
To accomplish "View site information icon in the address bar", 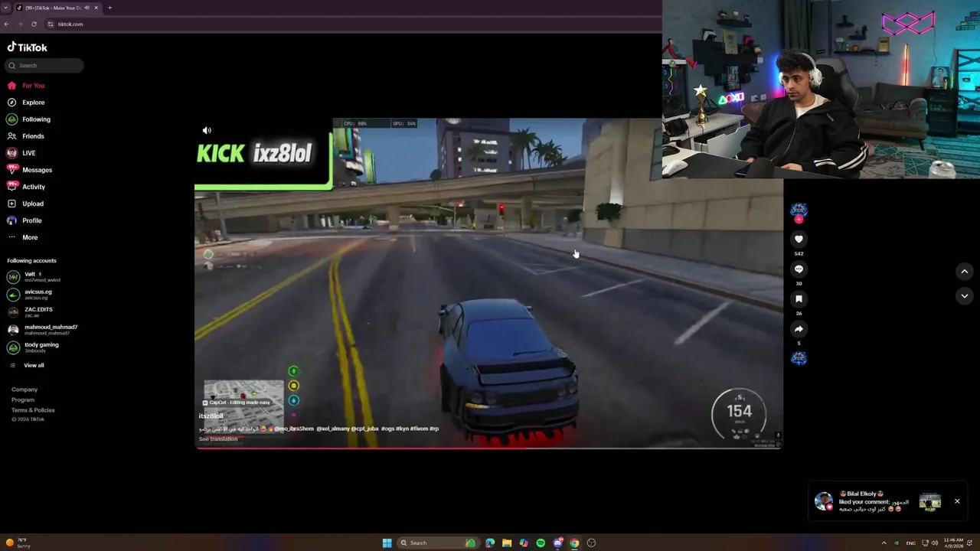I will pyautogui.click(x=51, y=24).
